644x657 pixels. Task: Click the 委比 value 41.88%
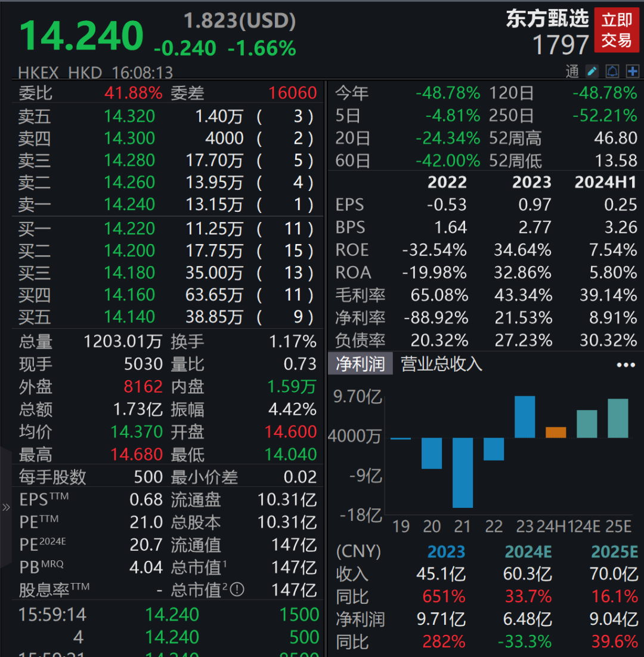[x=133, y=92]
